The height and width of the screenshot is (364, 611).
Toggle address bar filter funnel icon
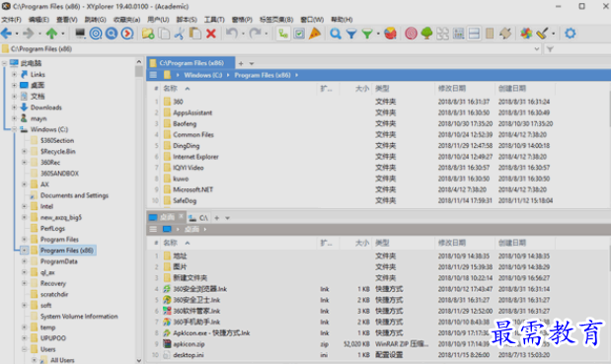click(550, 49)
